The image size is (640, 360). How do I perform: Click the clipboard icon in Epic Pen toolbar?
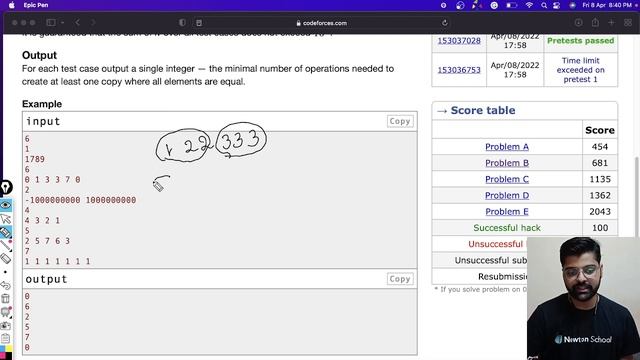tap(5, 338)
